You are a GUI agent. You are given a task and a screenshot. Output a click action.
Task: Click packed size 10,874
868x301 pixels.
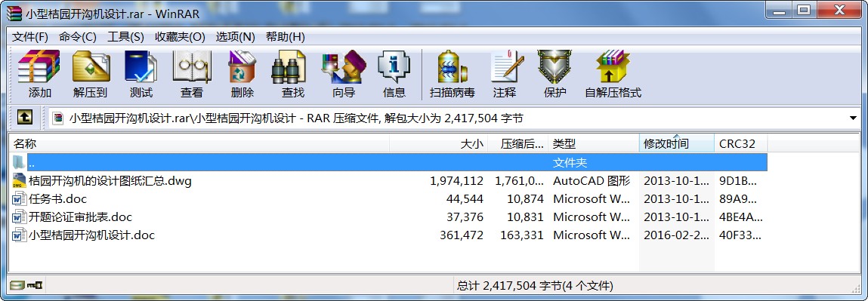pos(525,199)
